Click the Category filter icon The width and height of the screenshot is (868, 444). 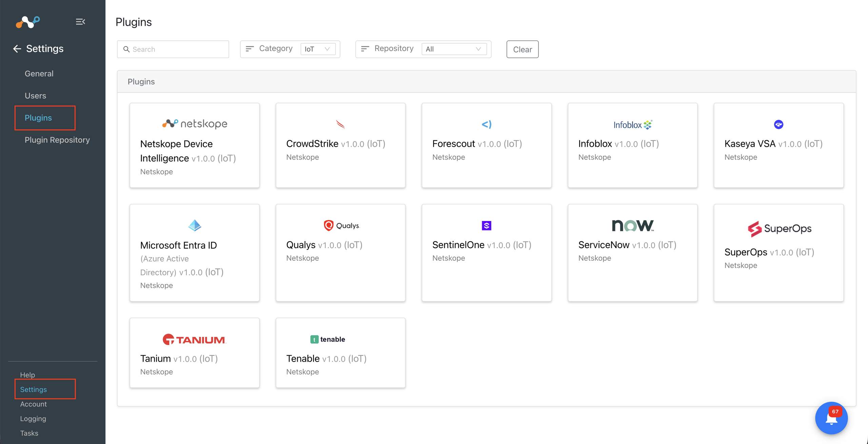[250, 49]
